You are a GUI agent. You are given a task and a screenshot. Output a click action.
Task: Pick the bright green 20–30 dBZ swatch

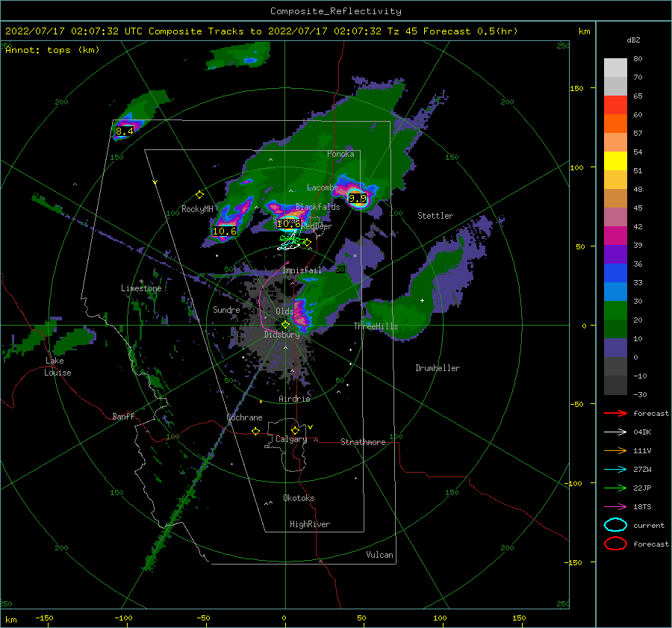tap(615, 311)
